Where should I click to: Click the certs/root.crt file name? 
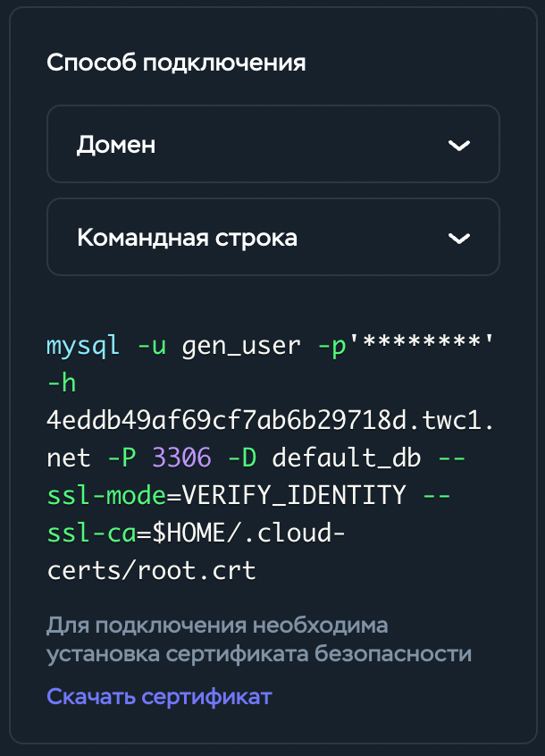151,571
